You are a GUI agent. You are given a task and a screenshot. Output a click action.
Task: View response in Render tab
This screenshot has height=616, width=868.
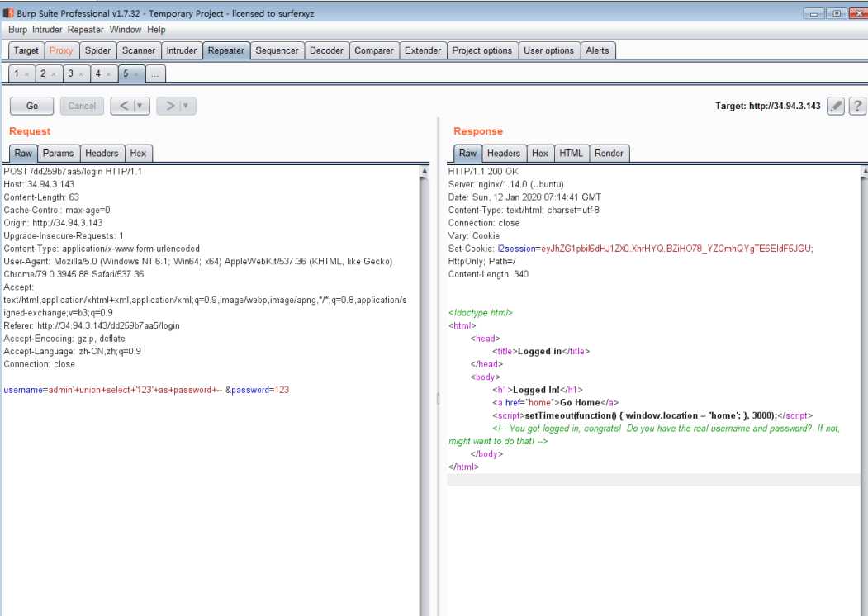pos(609,153)
